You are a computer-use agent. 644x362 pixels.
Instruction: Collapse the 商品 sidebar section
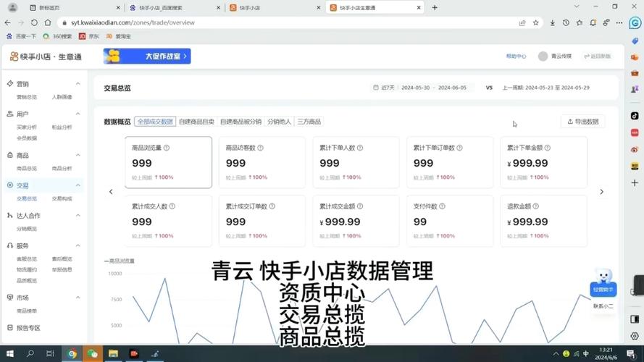point(78,155)
